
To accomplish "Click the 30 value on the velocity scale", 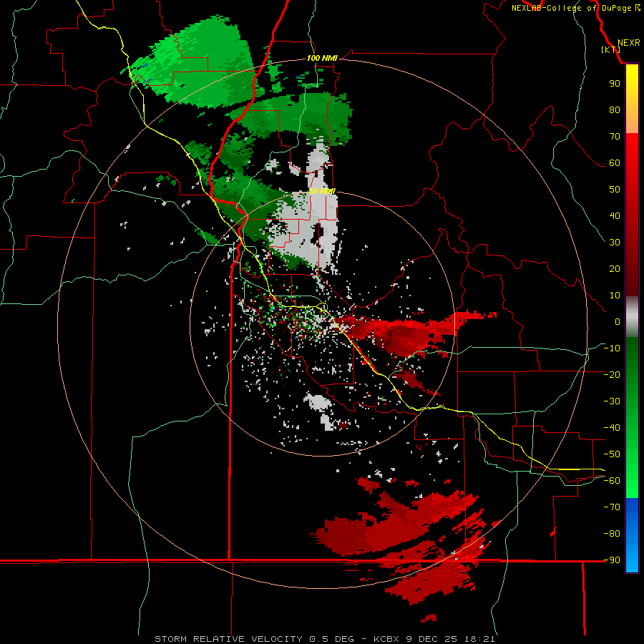I will tap(615, 243).
